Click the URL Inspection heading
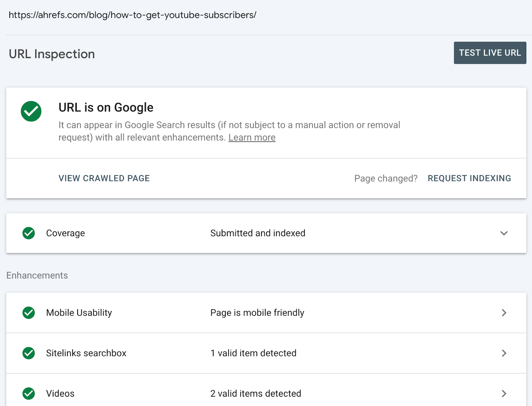The height and width of the screenshot is (406, 532). 52,54
